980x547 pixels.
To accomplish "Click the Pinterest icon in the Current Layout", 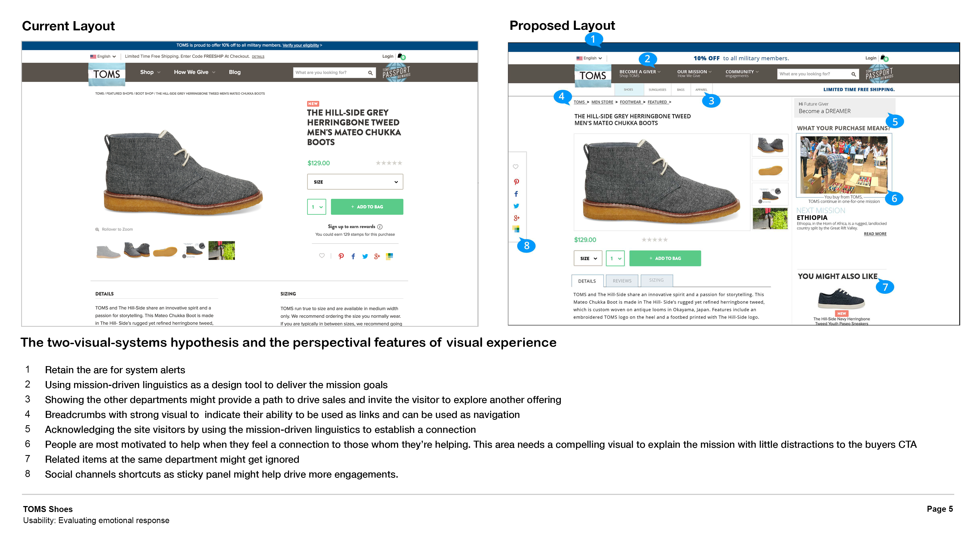I will (x=341, y=256).
